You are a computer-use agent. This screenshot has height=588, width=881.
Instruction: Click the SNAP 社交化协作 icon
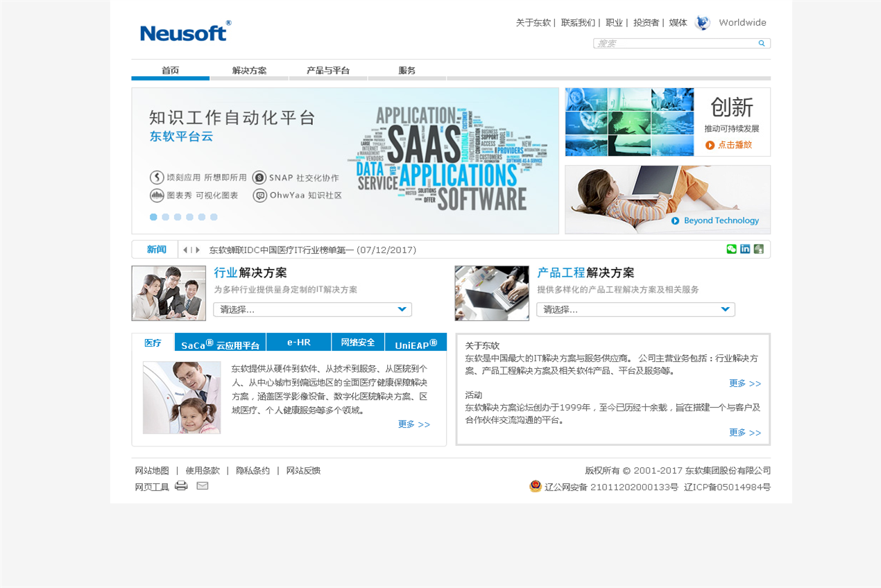tap(259, 178)
